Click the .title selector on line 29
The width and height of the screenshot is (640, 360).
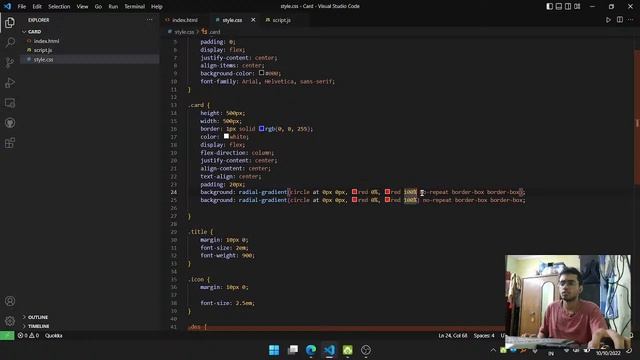point(199,231)
